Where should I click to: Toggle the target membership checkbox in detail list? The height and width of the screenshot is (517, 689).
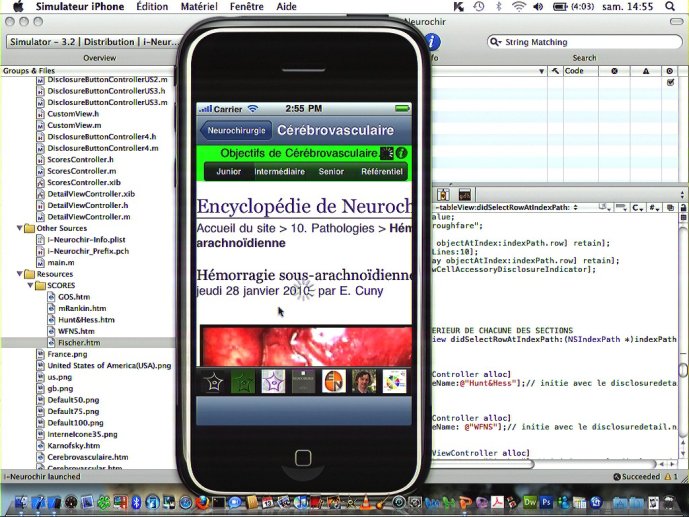click(x=670, y=82)
